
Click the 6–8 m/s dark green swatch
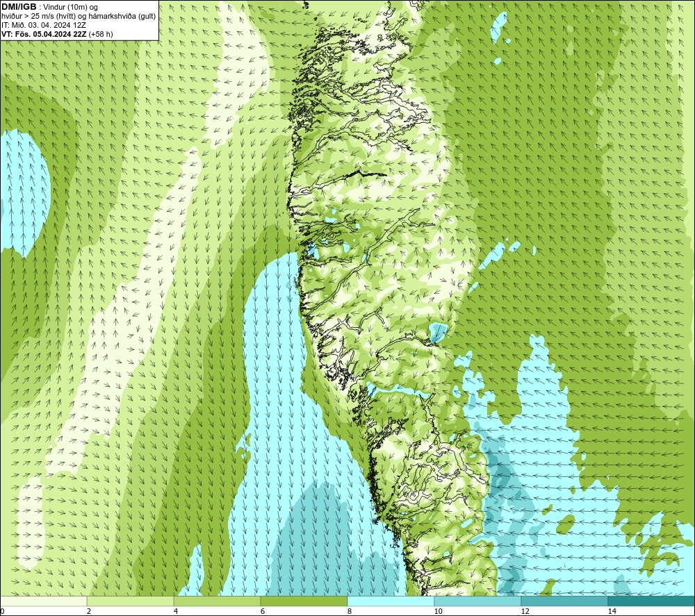click(304, 601)
